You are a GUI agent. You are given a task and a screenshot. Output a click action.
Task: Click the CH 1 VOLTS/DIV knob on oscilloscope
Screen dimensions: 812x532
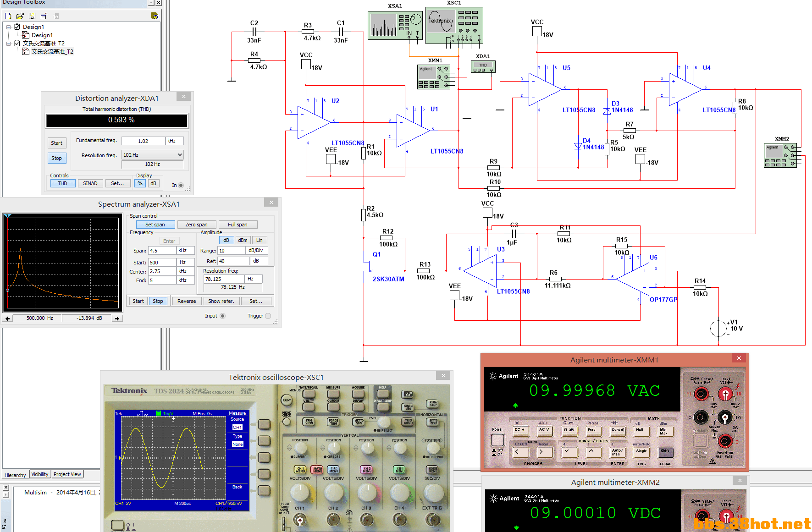coord(300,492)
